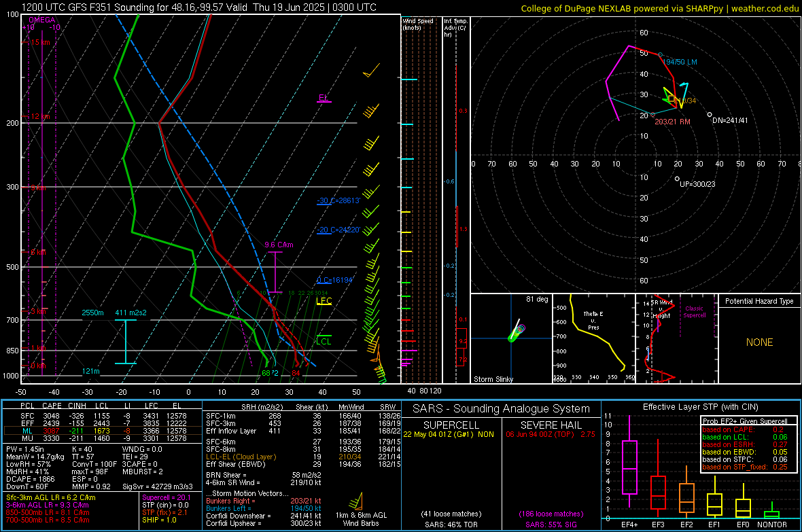The image size is (802, 532).
Task: Click the sounding title with valid time
Action: 199,7
